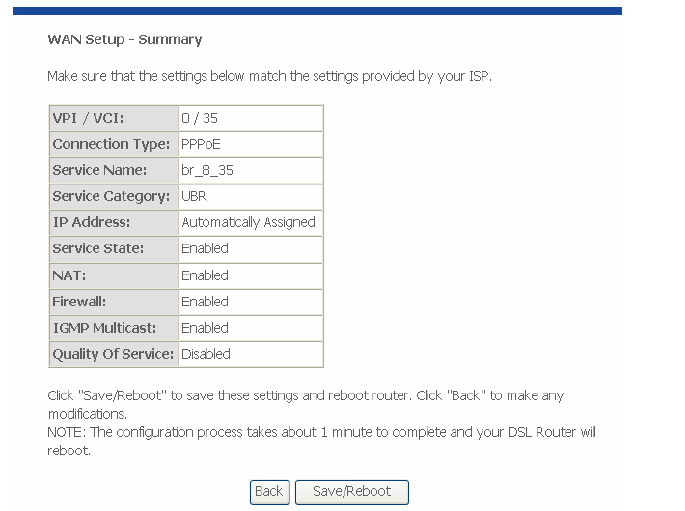Select the Firewall label cell
The image size is (685, 511).
[112, 301]
